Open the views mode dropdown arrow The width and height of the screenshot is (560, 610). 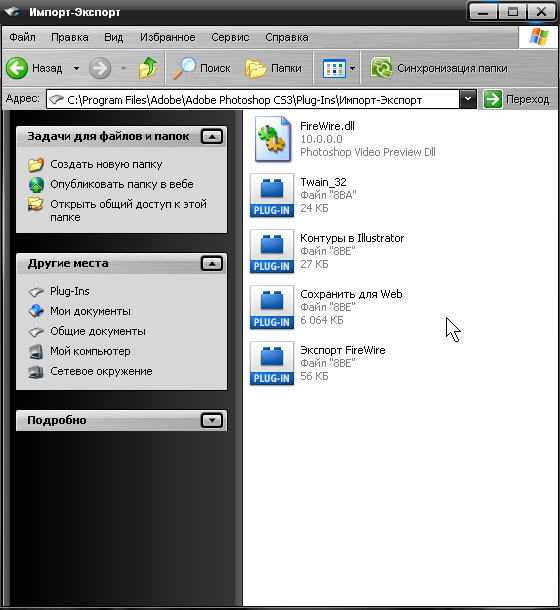point(352,68)
